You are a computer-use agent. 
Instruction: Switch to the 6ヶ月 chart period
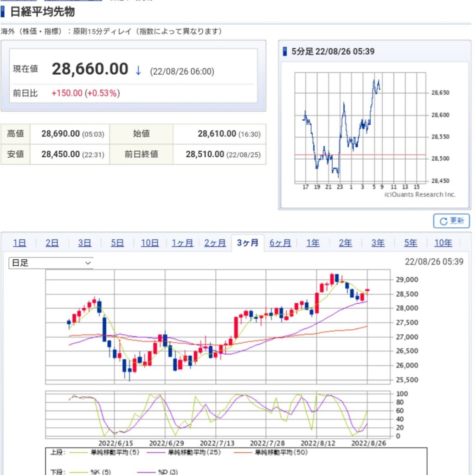point(280,243)
